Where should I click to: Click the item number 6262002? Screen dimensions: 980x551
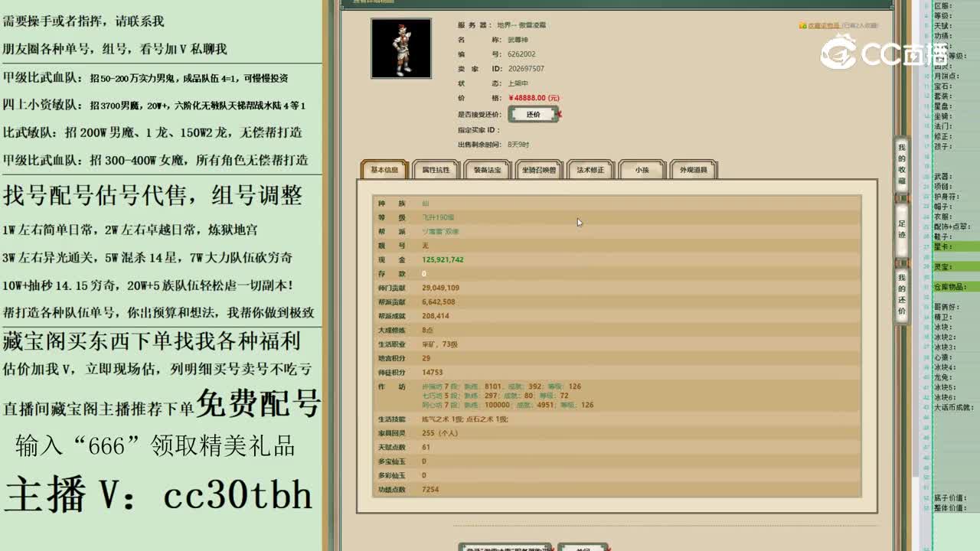pos(521,54)
